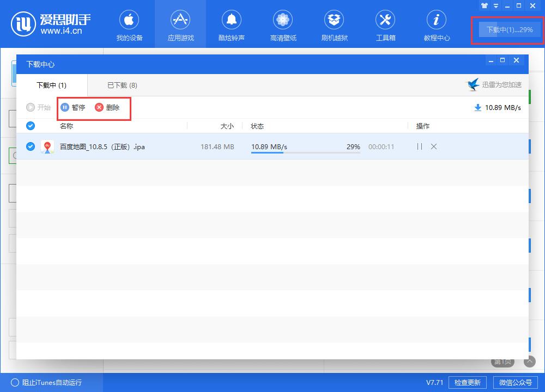Viewport: 545px width, 392px height.
Task: Click the 删除 delete button in toolbar
Action: (x=107, y=107)
